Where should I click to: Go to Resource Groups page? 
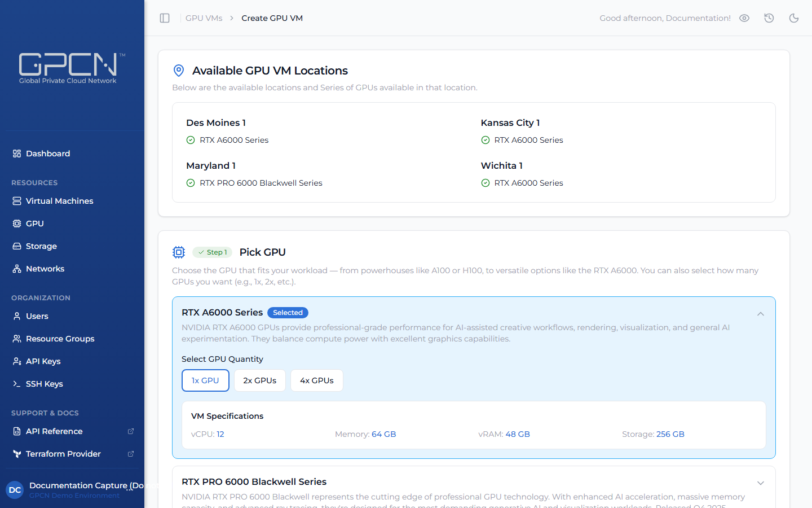pos(72,339)
